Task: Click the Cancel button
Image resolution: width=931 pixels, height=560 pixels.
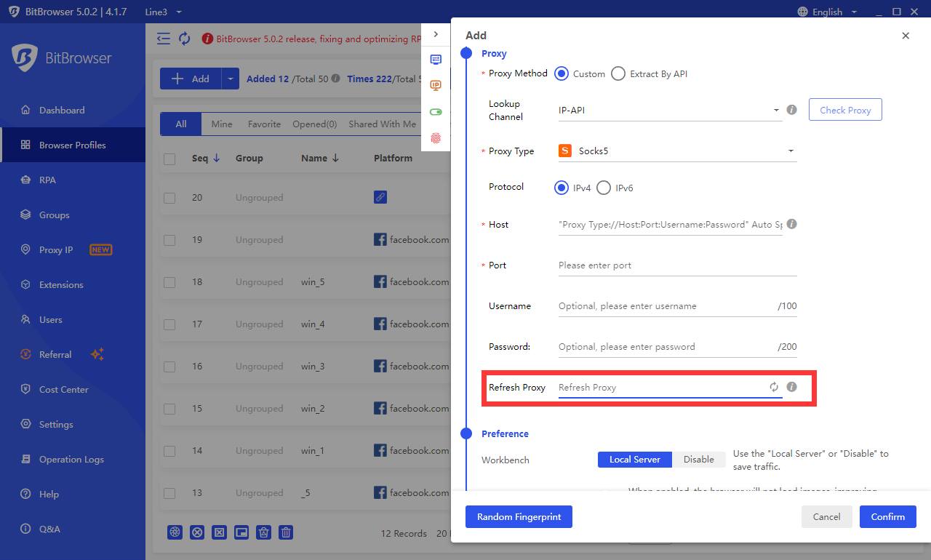Action: [x=827, y=516]
